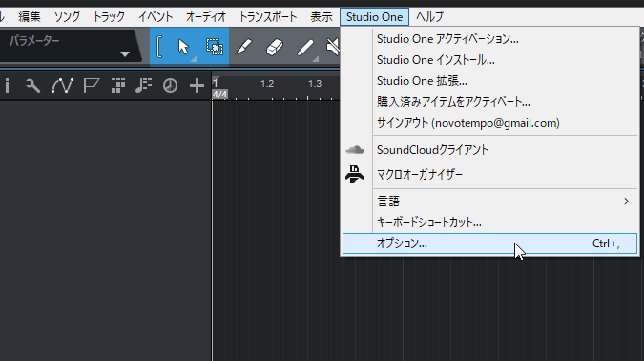The height and width of the screenshot is (361, 644).
Task: Click the Macro Organizer icon
Action: [355, 175]
